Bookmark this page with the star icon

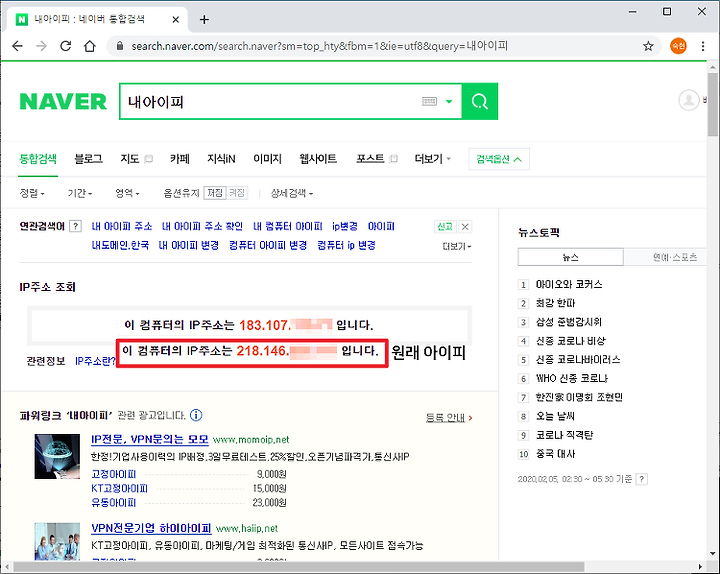pyautogui.click(x=648, y=46)
